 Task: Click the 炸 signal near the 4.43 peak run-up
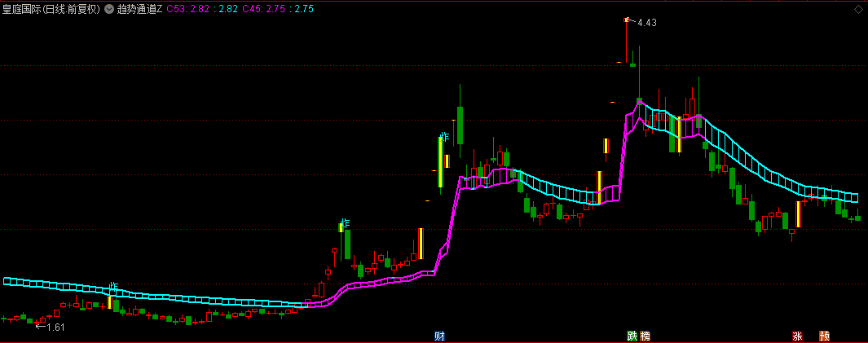pyautogui.click(x=444, y=137)
